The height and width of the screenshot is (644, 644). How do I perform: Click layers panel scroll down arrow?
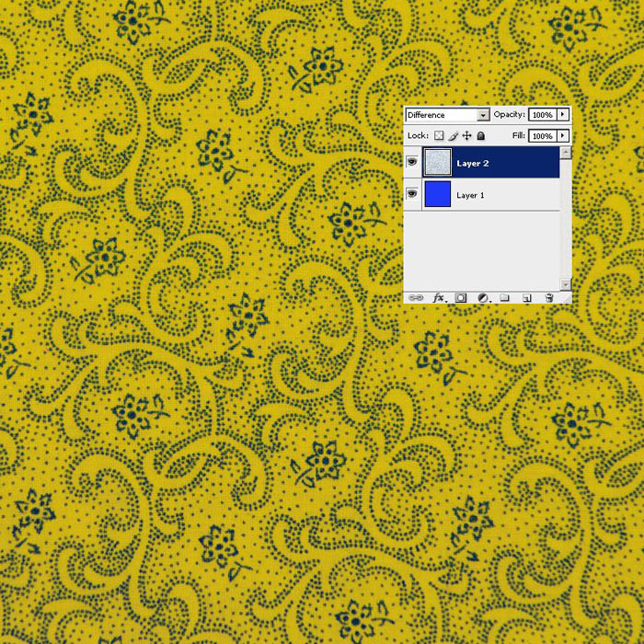click(566, 284)
